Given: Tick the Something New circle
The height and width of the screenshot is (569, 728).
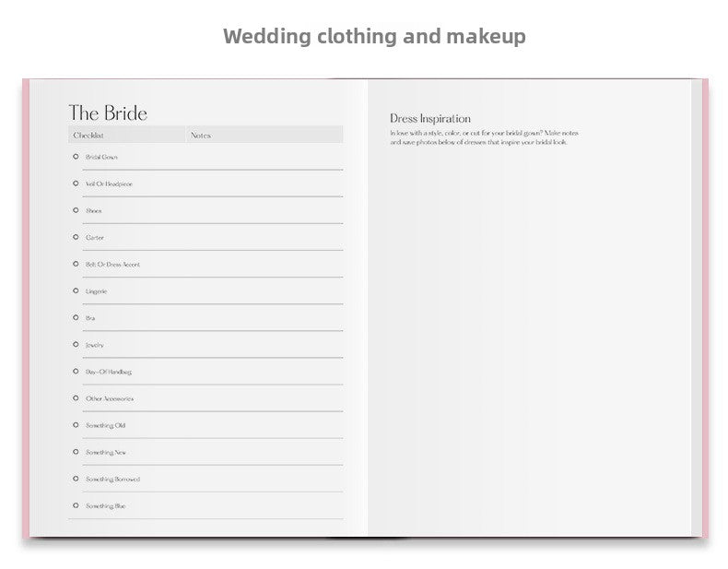Looking at the screenshot, I should (x=76, y=452).
